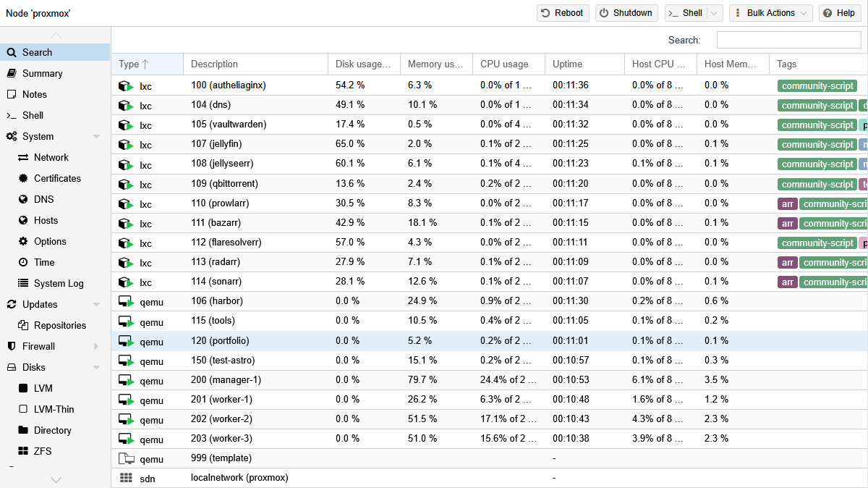Click the lxc container icon for 107 (jellyfin)

pos(126,145)
